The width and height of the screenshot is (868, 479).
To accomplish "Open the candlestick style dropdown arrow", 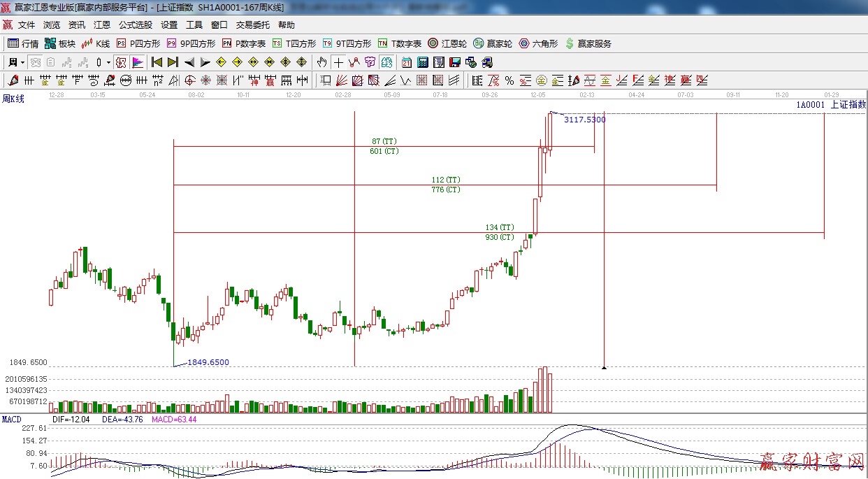I will click(108, 62).
